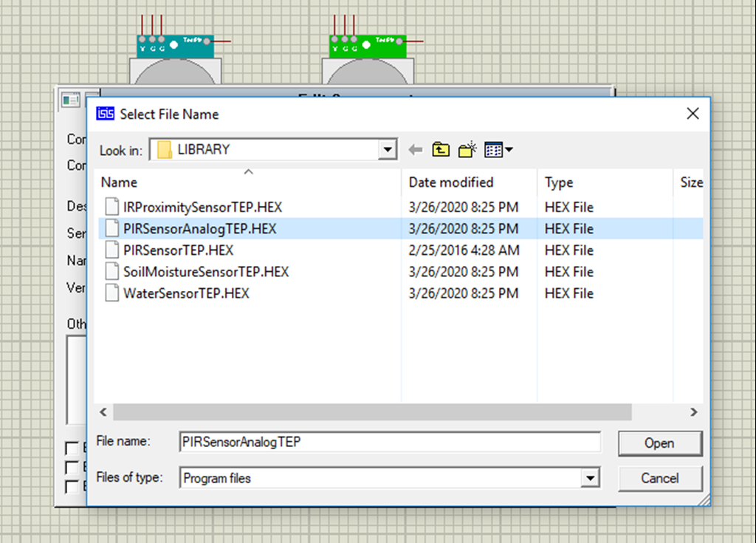Create a new folder

point(467,148)
